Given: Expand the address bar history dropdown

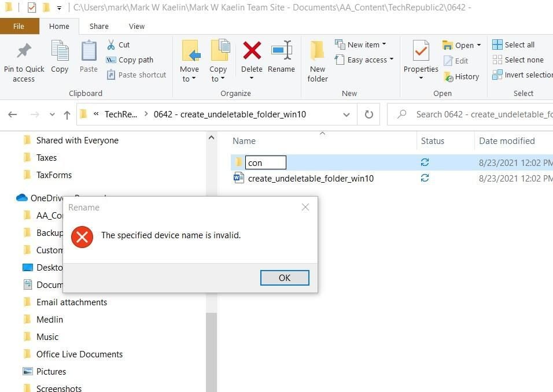Looking at the screenshot, I should click(x=346, y=114).
